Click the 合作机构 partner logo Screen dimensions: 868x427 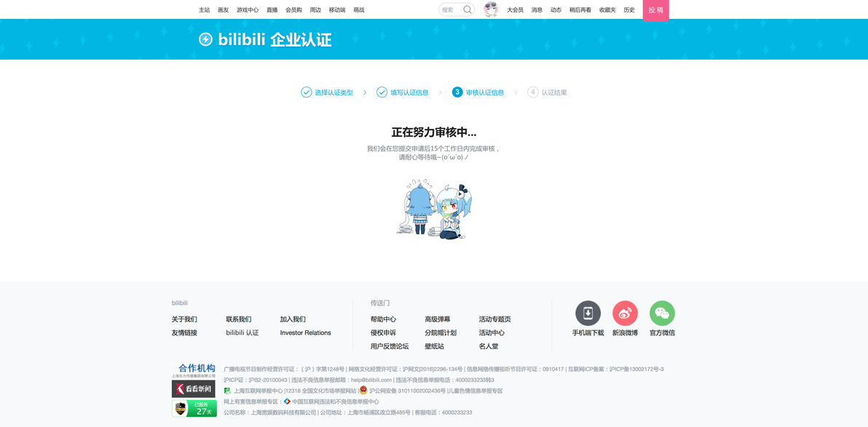[193, 370]
